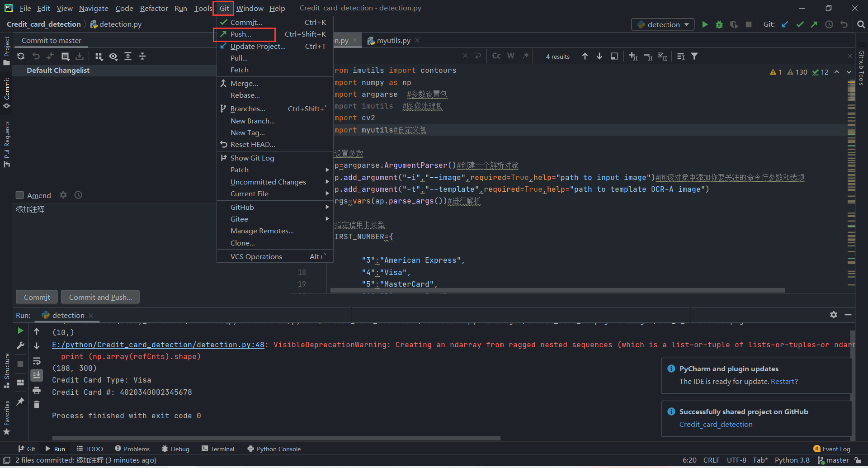Switch to the myutils.py tab
The height and width of the screenshot is (468, 868).
[x=393, y=40]
